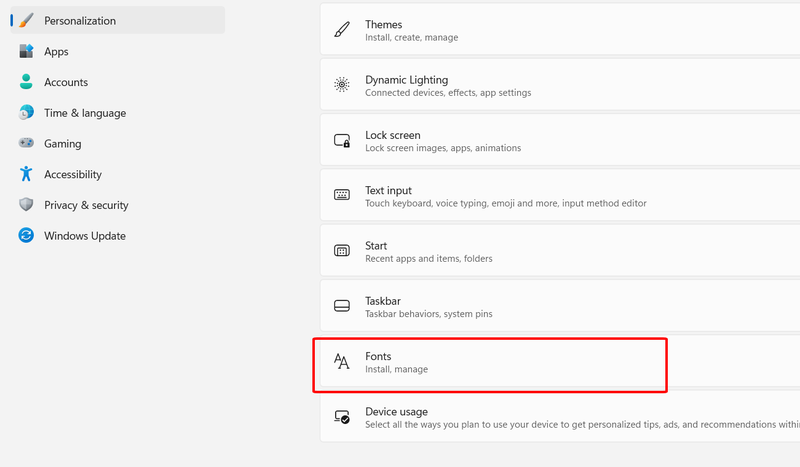
Task: Click the Privacy & security shield icon
Action: point(26,205)
